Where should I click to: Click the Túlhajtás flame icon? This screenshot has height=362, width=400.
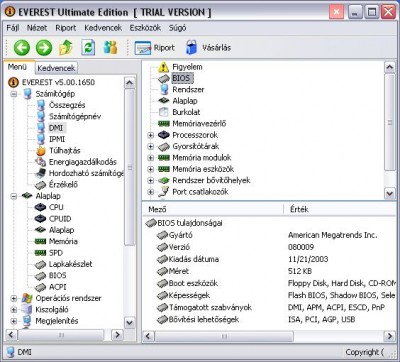(x=41, y=151)
